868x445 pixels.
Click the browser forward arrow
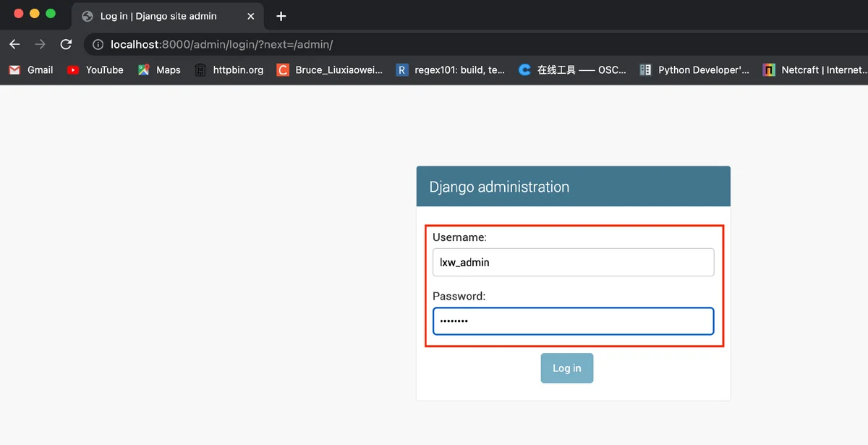click(x=40, y=44)
